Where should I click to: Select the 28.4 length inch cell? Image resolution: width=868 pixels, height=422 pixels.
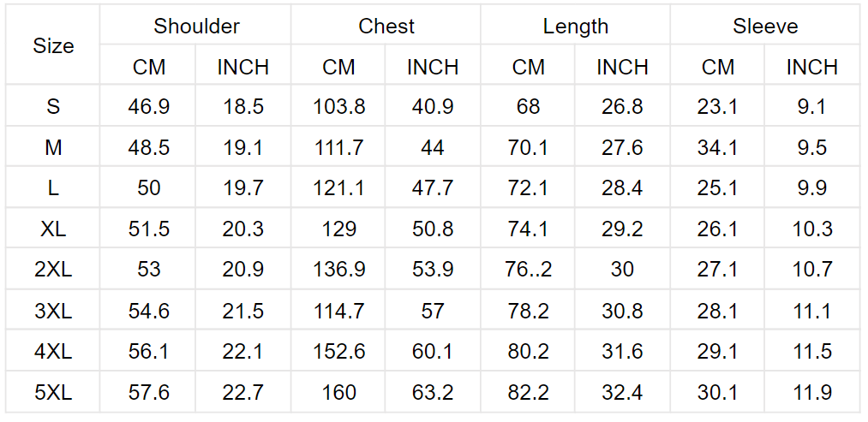[622, 187]
